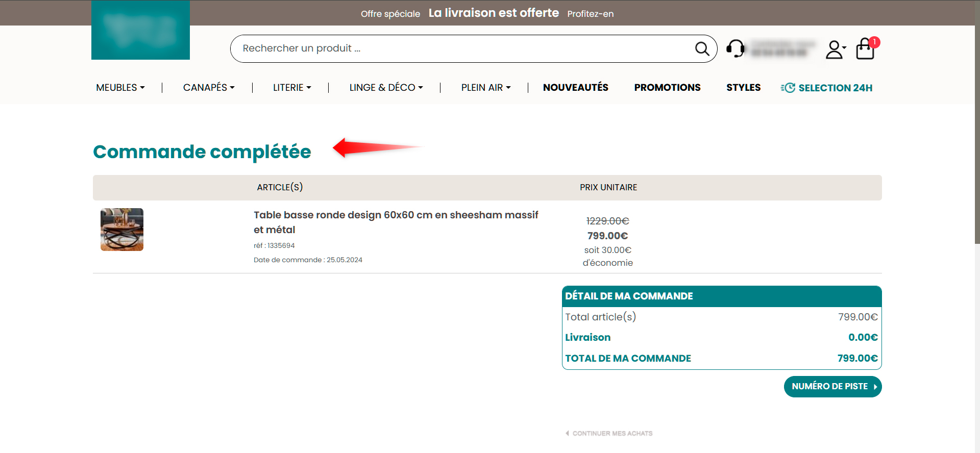
Task: Click the Continuer mes achats link
Action: (611, 434)
